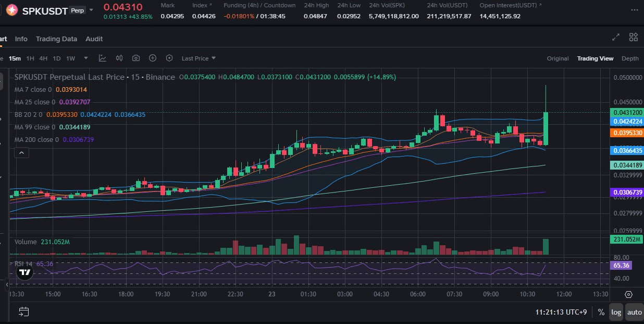Toggle auto scale for the chart
The image size is (644, 324).
point(634,312)
